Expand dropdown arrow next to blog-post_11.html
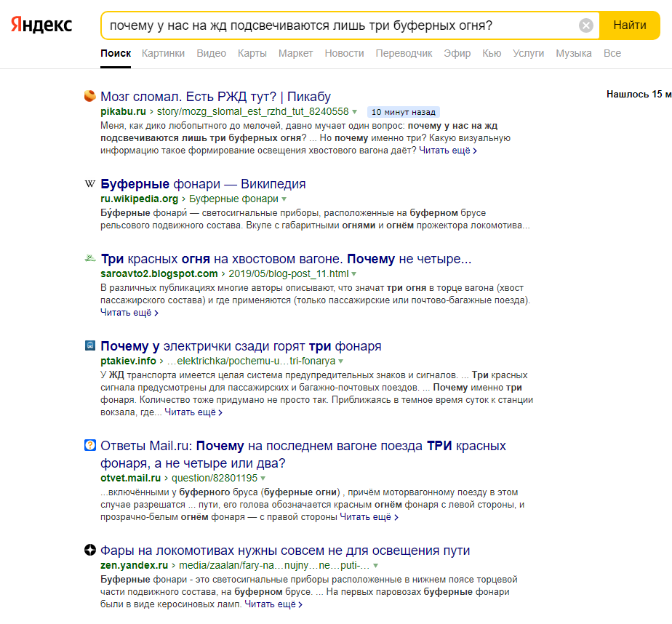Screen dimensions: 672x624 tap(354, 274)
